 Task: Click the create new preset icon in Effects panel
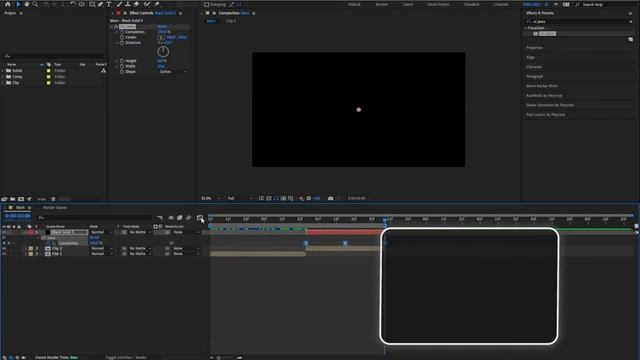(631, 40)
